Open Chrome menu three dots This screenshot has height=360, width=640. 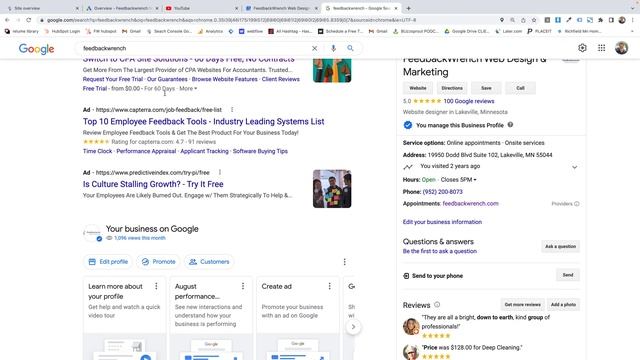pos(633,20)
